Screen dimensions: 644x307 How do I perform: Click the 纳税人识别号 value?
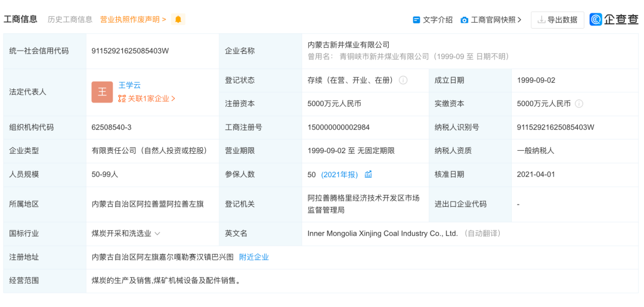[555, 127]
